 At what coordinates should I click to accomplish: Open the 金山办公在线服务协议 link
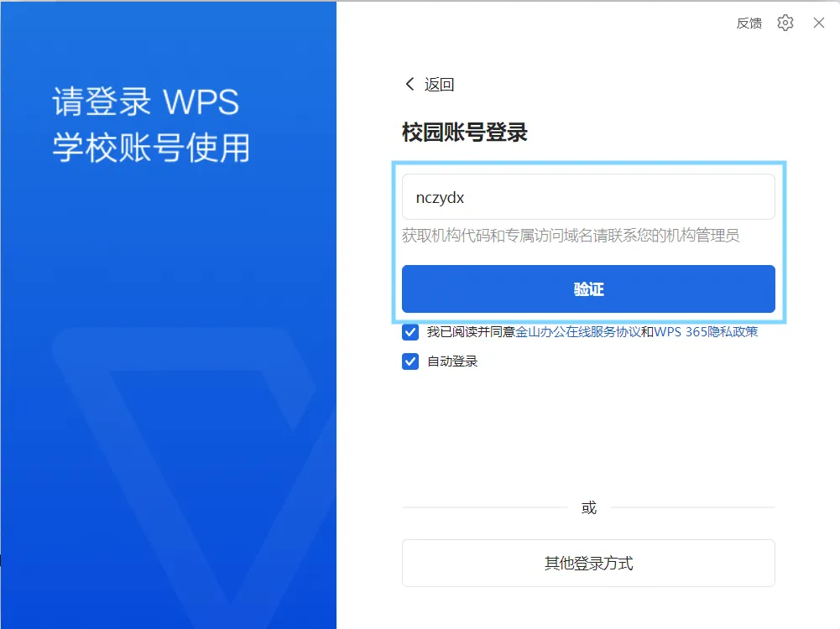[577, 332]
